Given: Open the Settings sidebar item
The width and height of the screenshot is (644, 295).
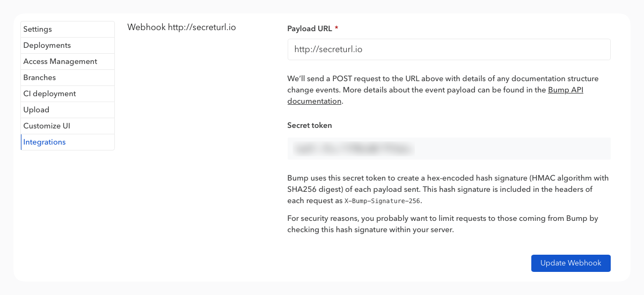Looking at the screenshot, I should tap(38, 29).
